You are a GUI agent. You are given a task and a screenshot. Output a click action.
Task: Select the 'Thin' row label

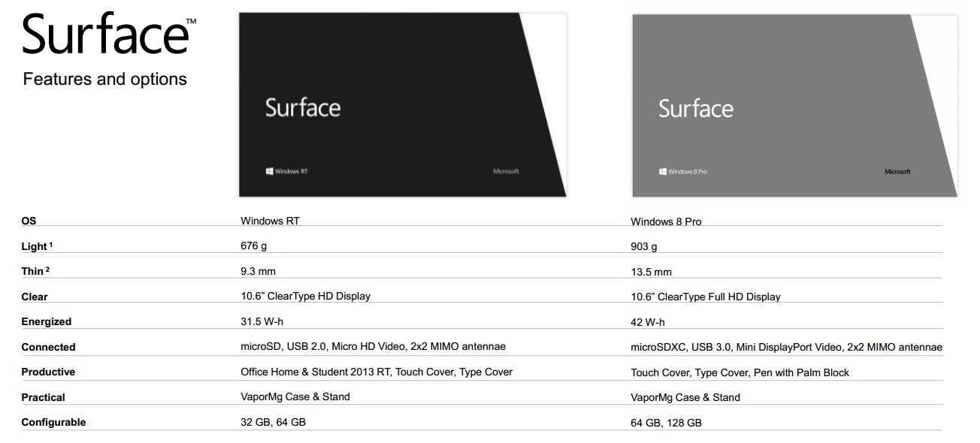click(x=33, y=272)
